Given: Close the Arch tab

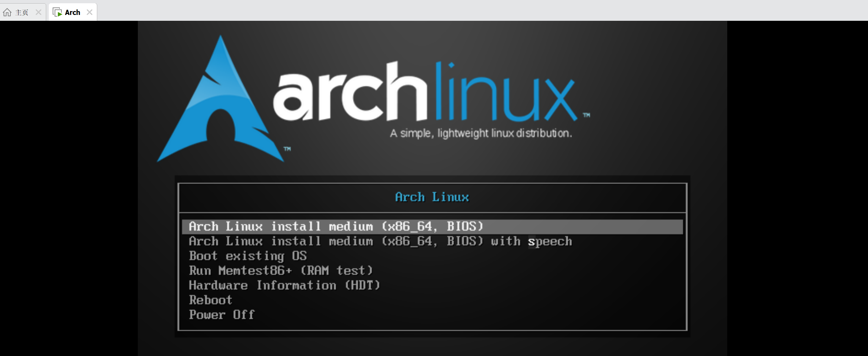Looking at the screenshot, I should tap(89, 12).
